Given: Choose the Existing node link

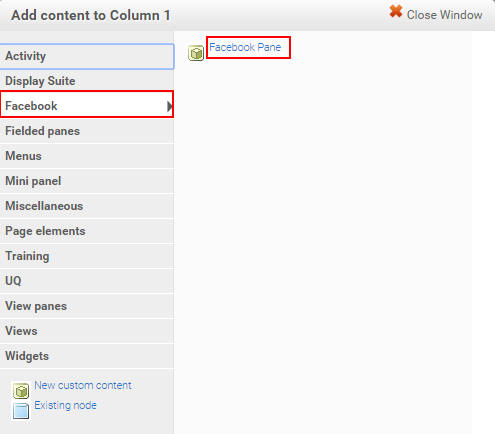Looking at the screenshot, I should [x=65, y=405].
